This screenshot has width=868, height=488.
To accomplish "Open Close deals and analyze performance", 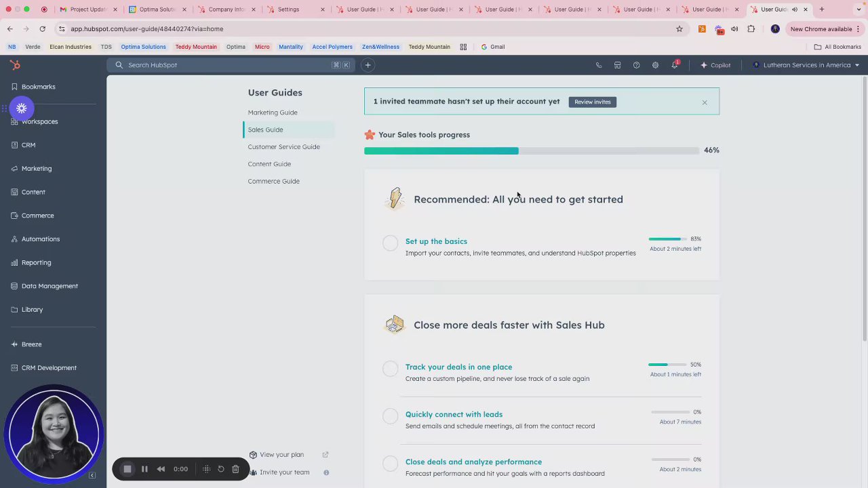I will coord(473,462).
